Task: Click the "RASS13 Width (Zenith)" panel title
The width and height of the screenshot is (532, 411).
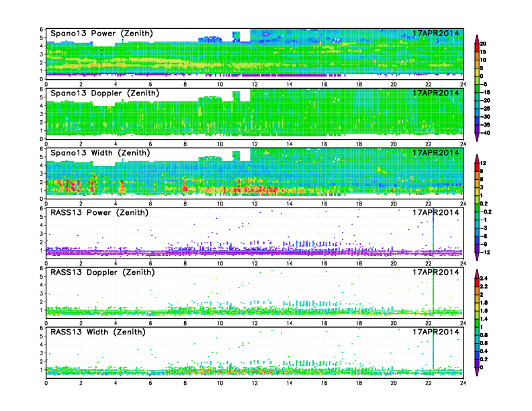Action: (98, 332)
